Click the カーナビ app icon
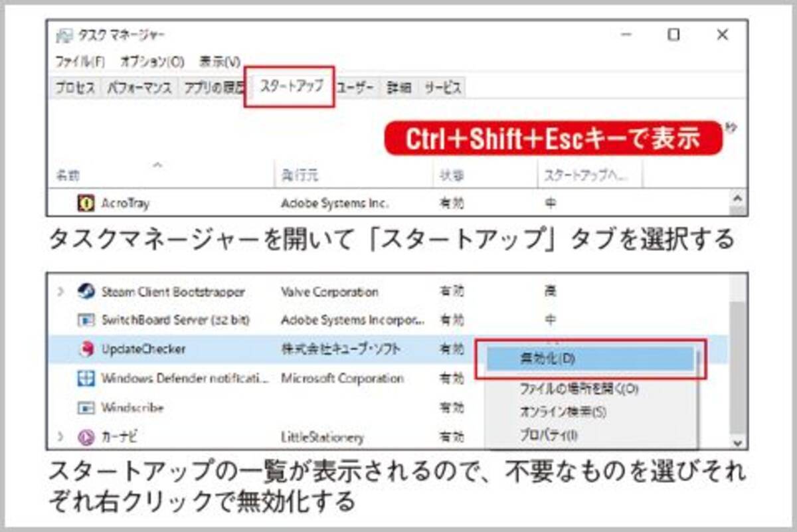797x532 pixels. (x=86, y=436)
